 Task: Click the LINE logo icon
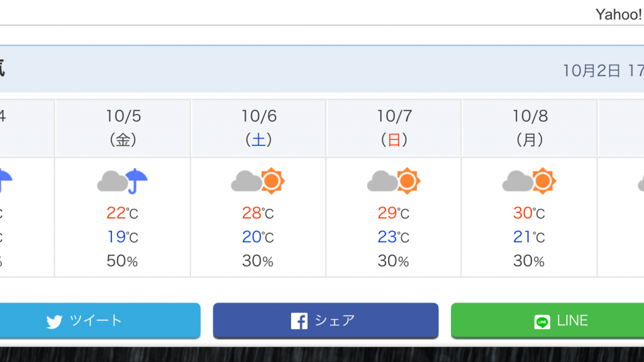[x=542, y=322]
